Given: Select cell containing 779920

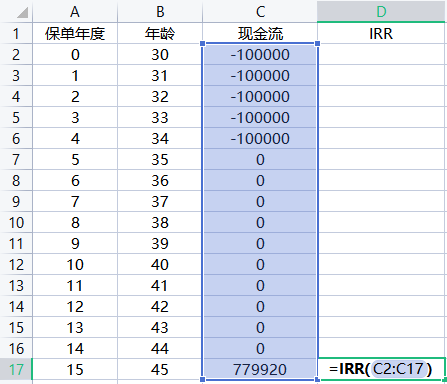Looking at the screenshot, I should pos(260,369).
